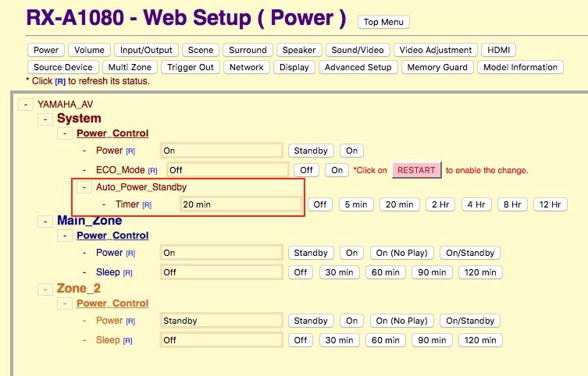This screenshot has height=376, width=588.
Task: Refresh Main_Zone Sleep status via [R]
Action: pos(127,273)
